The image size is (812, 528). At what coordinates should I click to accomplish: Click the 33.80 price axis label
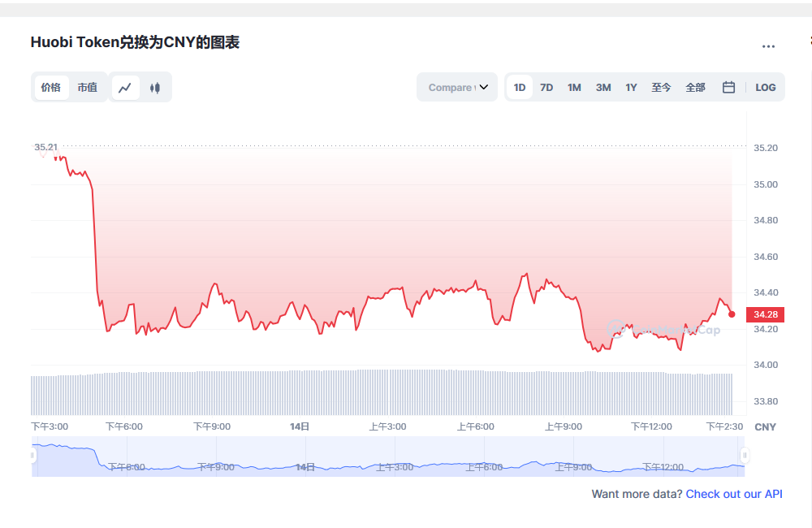pos(766,401)
